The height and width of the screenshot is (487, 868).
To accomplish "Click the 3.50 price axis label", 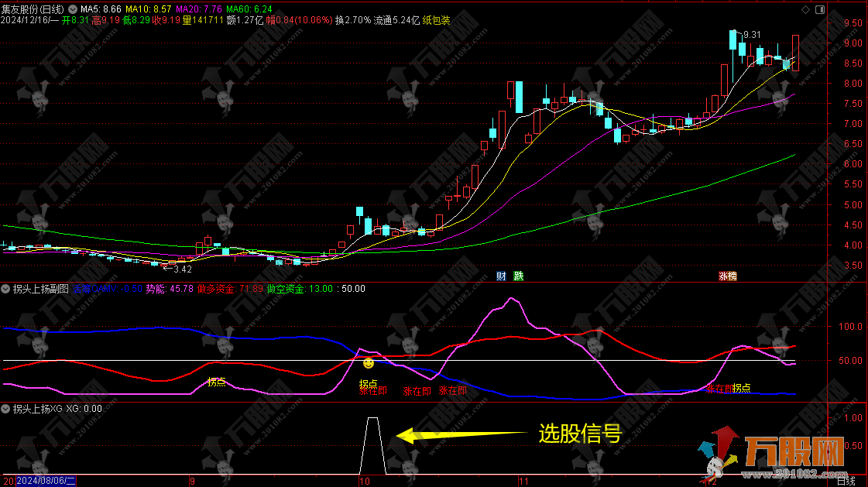I will 853,266.
